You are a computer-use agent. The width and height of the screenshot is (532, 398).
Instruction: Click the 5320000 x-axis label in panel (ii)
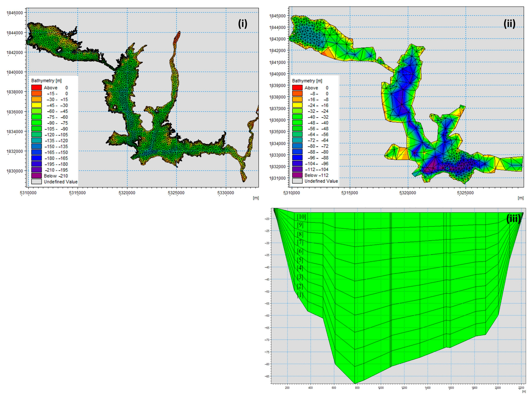click(408, 193)
